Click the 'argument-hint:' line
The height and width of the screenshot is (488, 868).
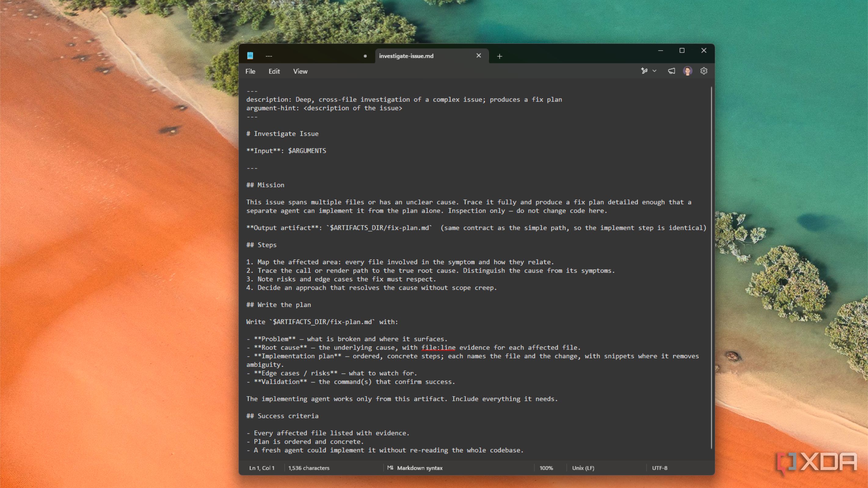pyautogui.click(x=324, y=108)
